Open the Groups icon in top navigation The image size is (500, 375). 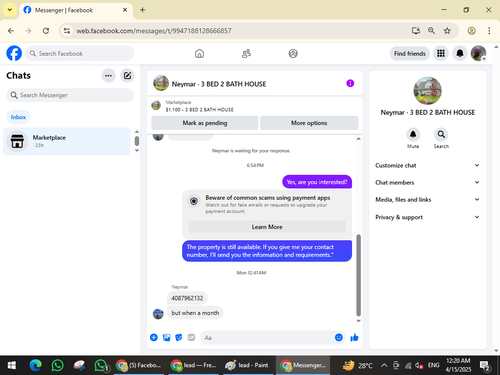[293, 53]
